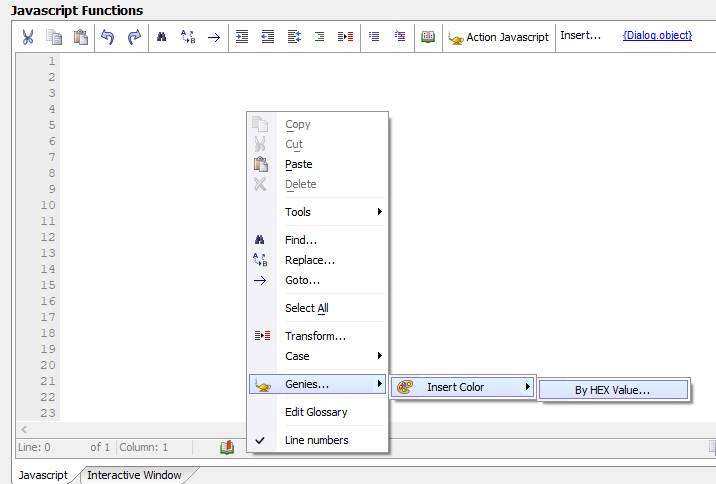Toggle Line numbers checkmark in context menu

pyautogui.click(x=260, y=440)
